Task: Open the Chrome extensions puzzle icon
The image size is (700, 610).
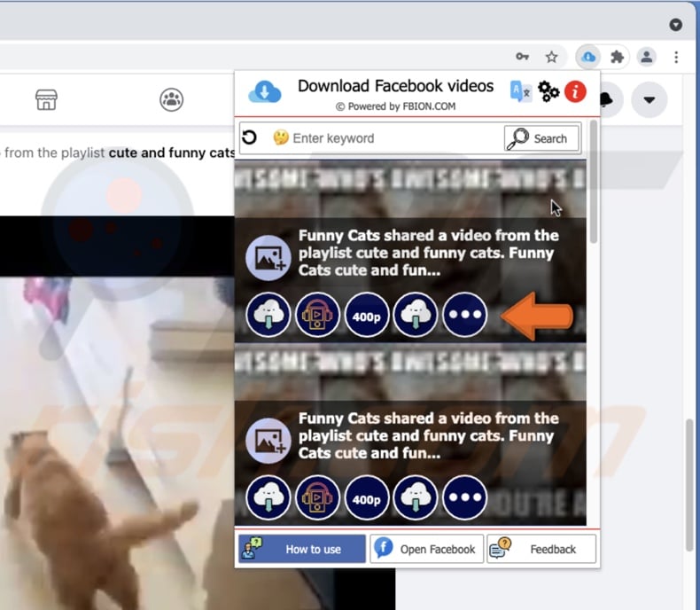Action: 617,57
